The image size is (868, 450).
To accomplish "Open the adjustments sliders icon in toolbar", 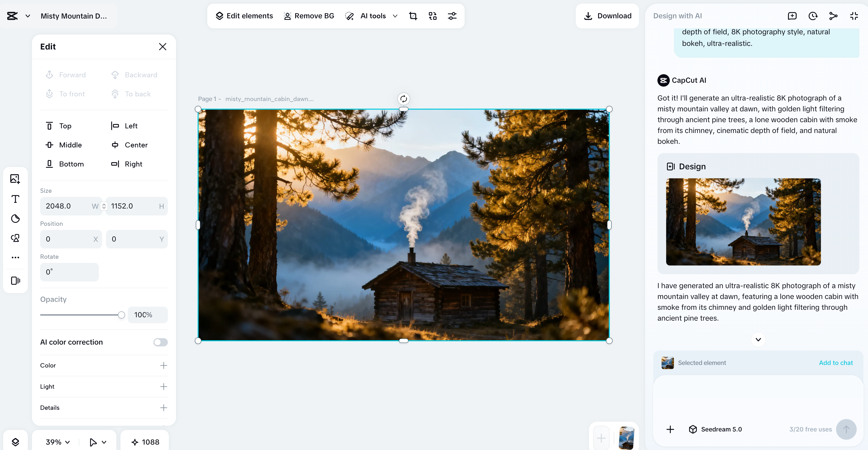I will (x=452, y=16).
